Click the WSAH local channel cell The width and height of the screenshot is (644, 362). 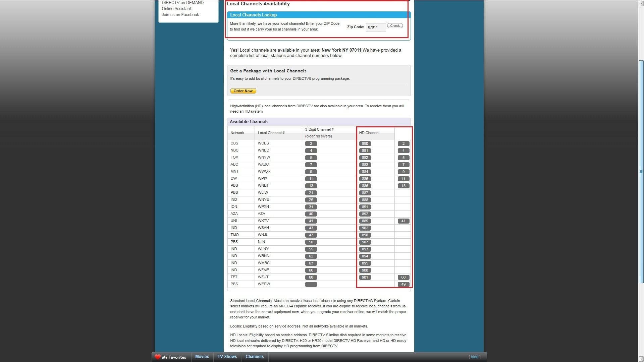click(278, 228)
